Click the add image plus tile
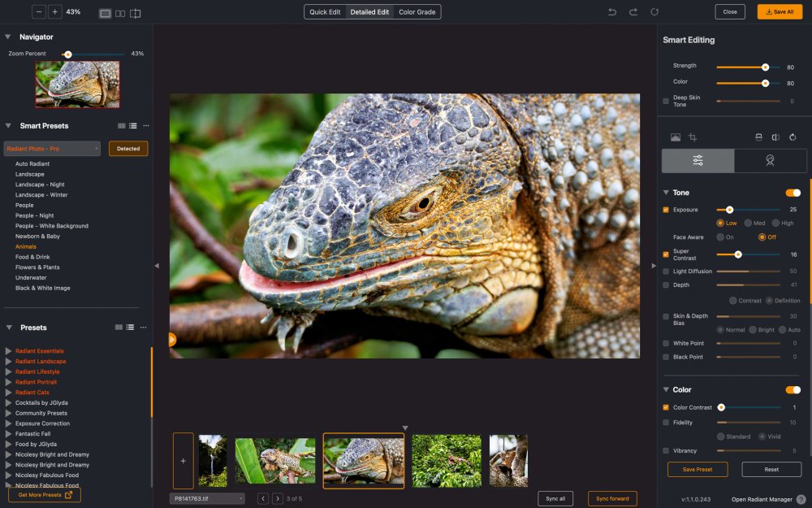Viewport: 812px width, 508px height. point(184,461)
